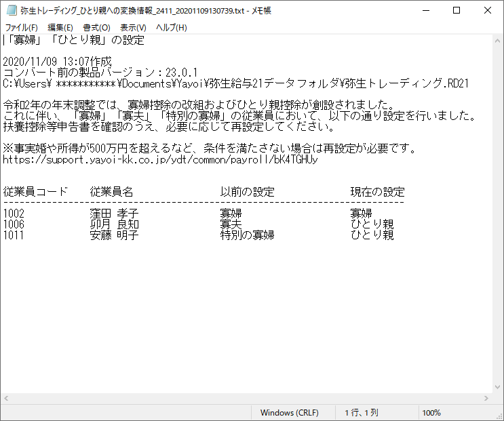Click employee name 安藤 明子

114,235
